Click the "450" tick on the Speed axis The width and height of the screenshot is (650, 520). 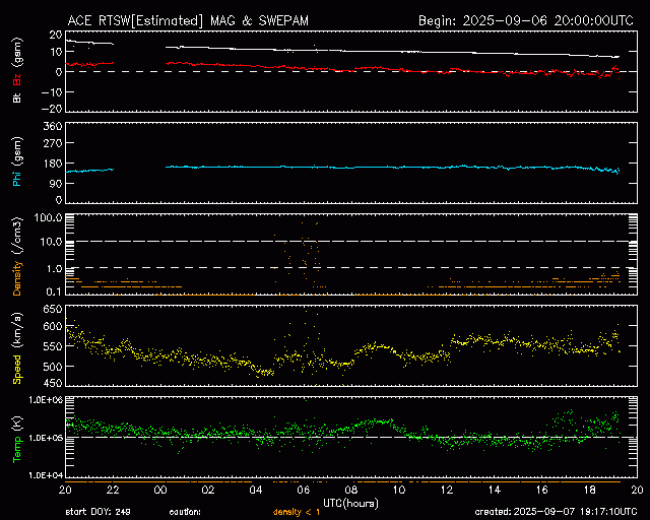pyautogui.click(x=53, y=384)
